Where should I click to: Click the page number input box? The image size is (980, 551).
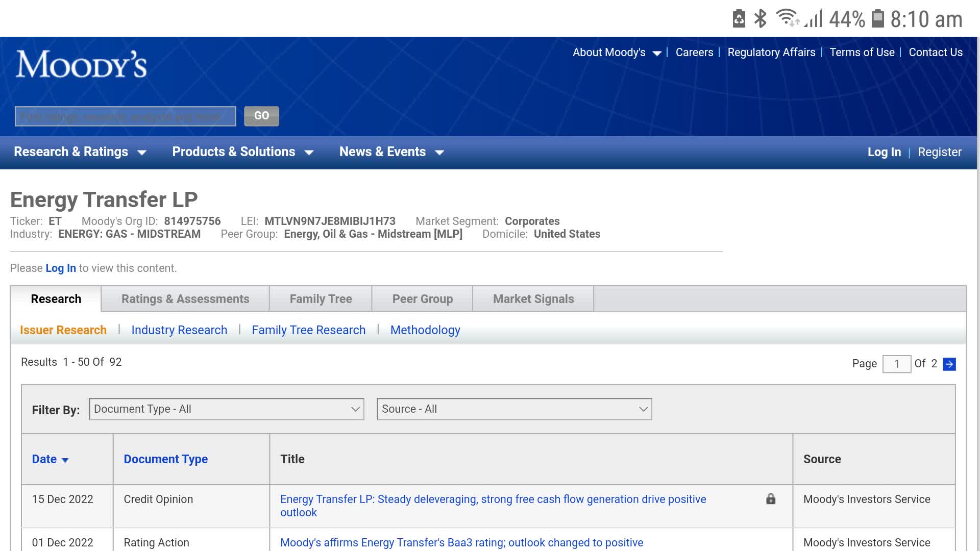[x=896, y=364]
